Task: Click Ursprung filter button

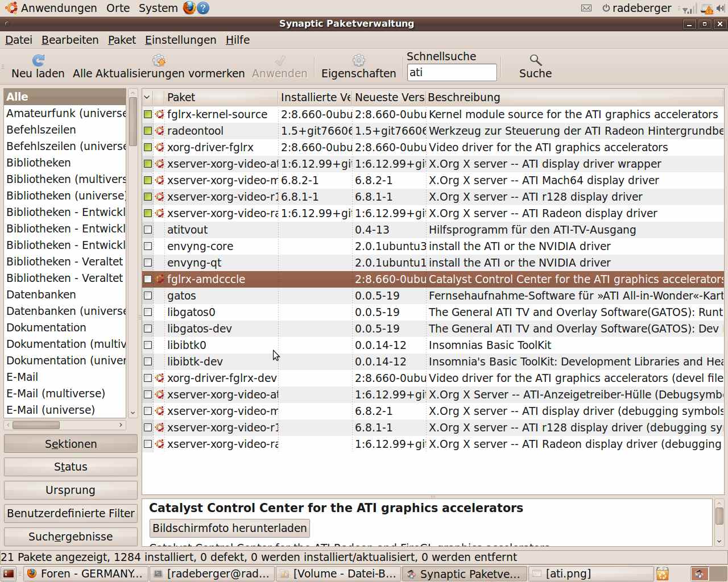Action: click(71, 490)
